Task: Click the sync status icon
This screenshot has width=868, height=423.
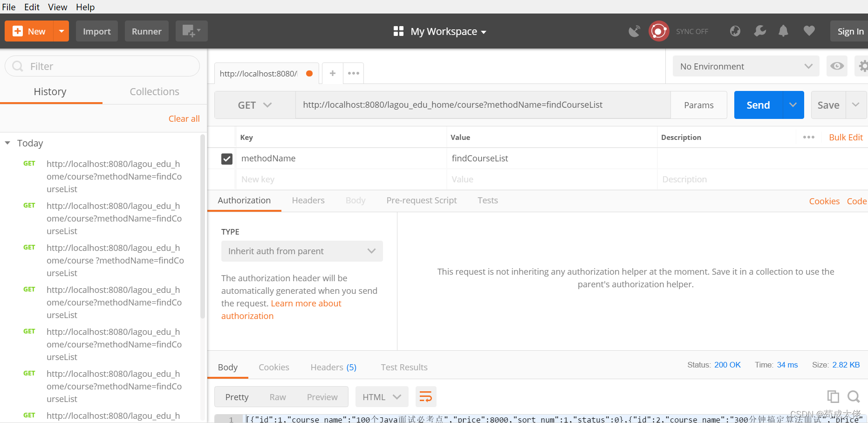Action: (x=659, y=31)
